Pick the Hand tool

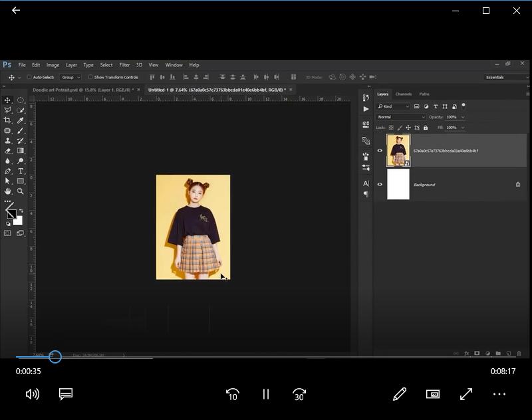pyautogui.click(x=8, y=191)
